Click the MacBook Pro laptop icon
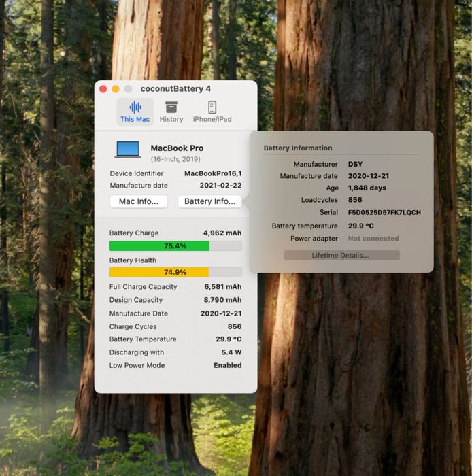 [x=128, y=150]
